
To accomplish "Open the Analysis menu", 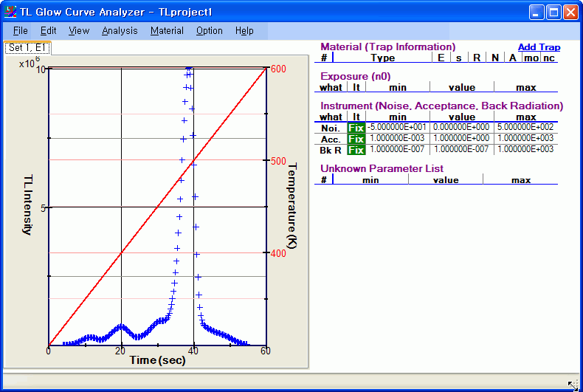I will (120, 31).
